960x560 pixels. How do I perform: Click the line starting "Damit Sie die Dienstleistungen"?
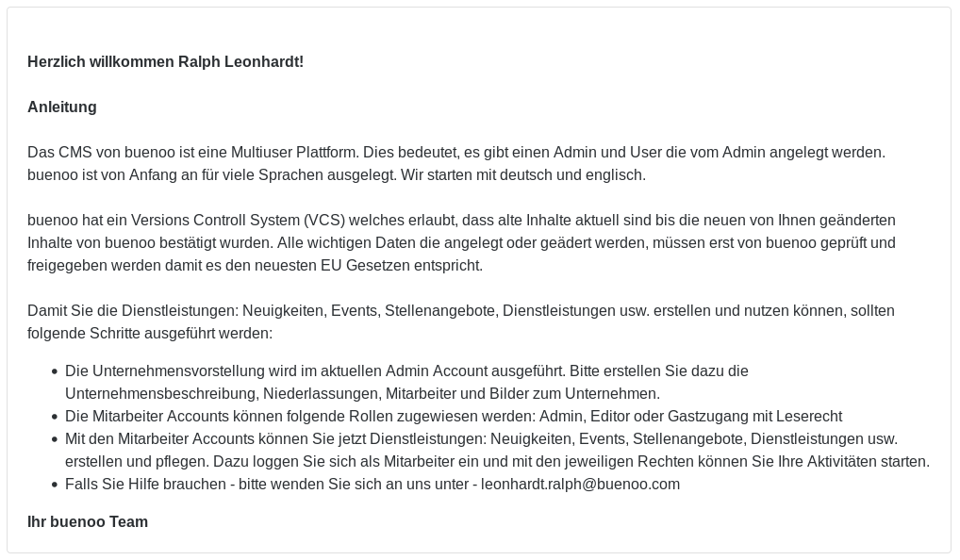[460, 311]
